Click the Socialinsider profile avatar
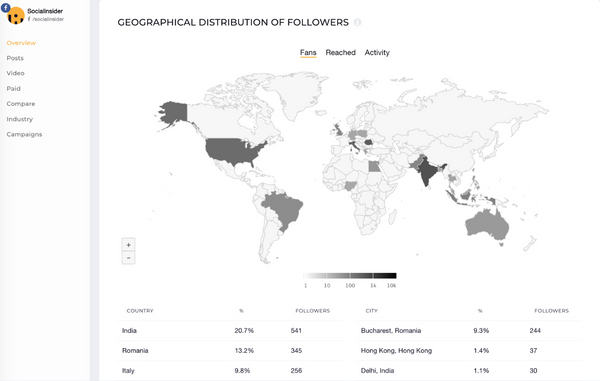 (16, 15)
